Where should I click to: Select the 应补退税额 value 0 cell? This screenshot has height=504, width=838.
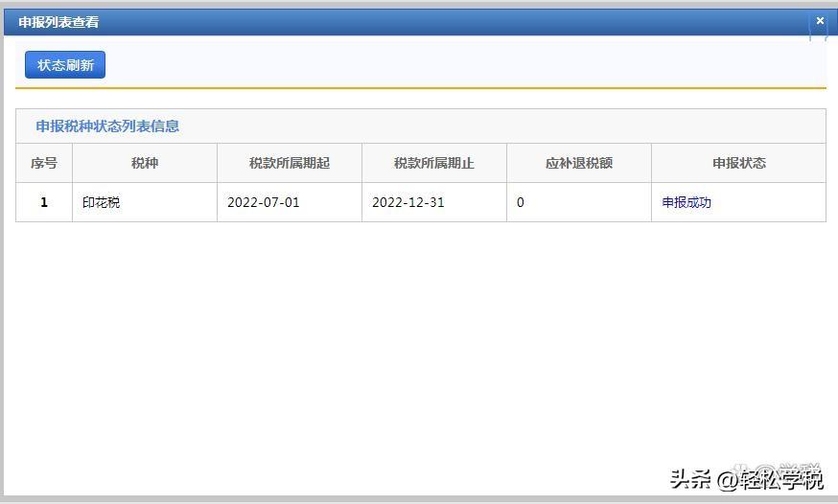(521, 202)
